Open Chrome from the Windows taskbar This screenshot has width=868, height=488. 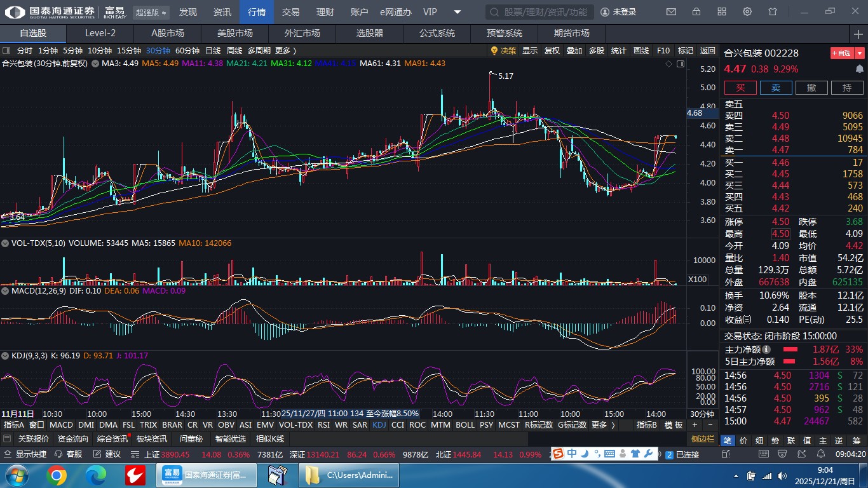pos(57,475)
